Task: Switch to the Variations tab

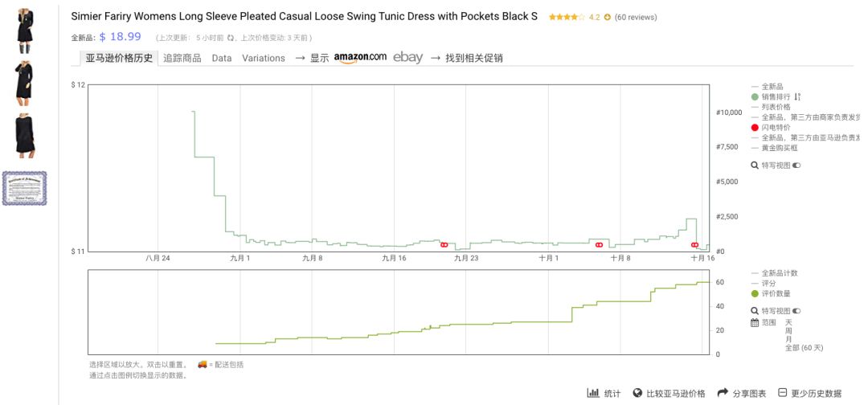Action: [x=264, y=58]
